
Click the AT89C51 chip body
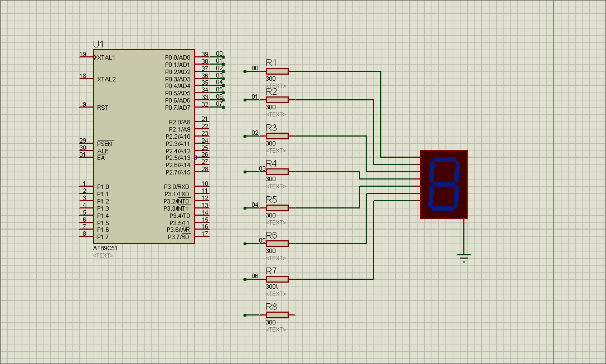click(144, 147)
